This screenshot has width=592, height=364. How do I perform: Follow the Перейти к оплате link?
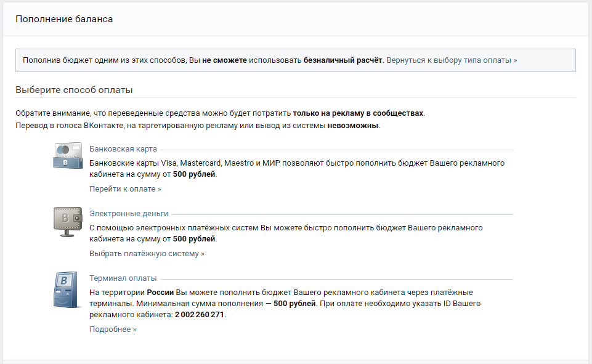[125, 189]
